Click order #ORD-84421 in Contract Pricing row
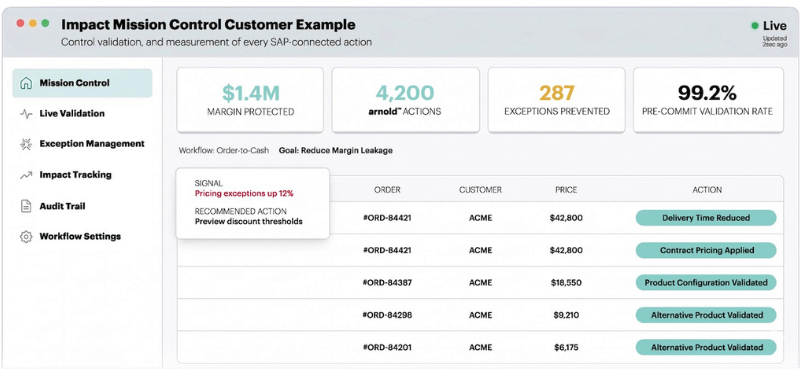The width and height of the screenshot is (800, 375). click(x=387, y=251)
